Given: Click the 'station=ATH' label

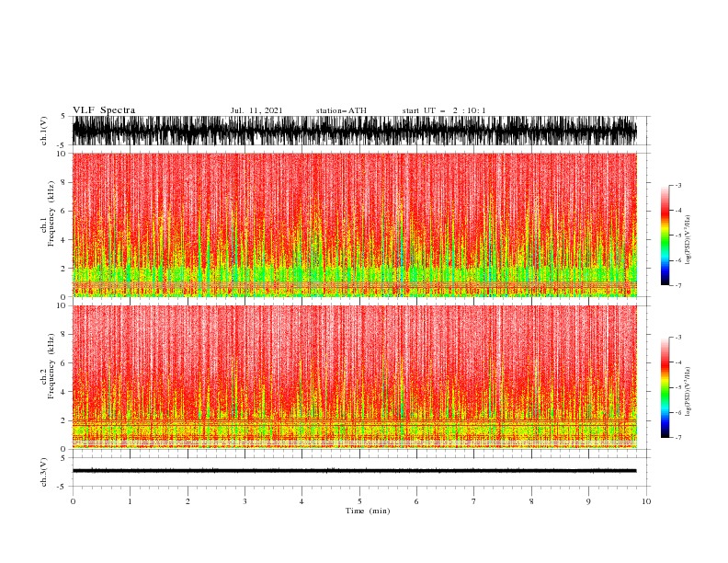Looking at the screenshot, I should 341,110.
